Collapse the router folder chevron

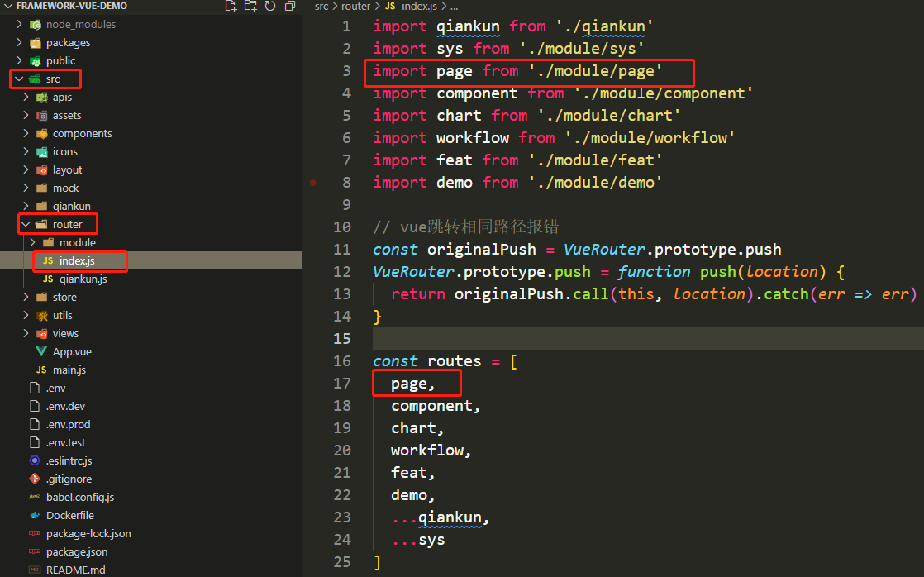pos(26,225)
